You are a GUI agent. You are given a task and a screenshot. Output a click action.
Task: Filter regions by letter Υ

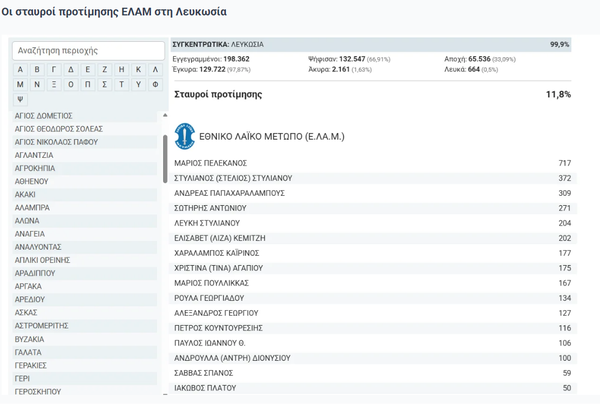[x=138, y=85]
